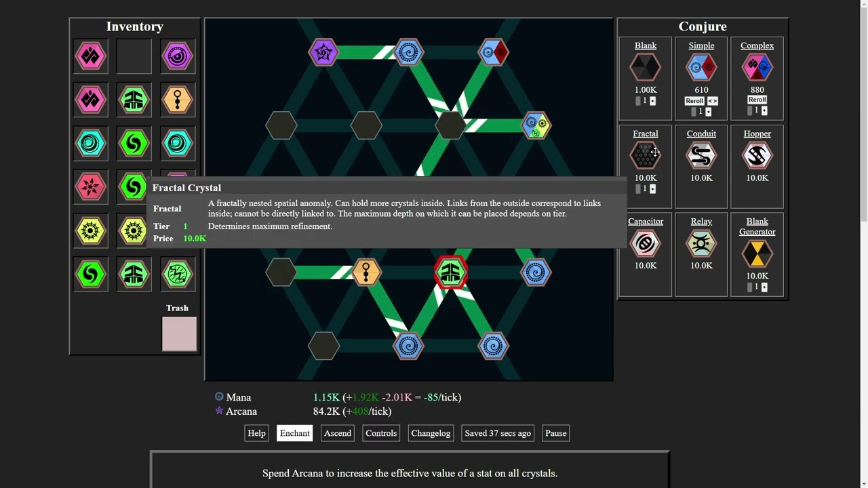The width and height of the screenshot is (868, 488).
Task: Conjure the Complex crystal icon
Action: pos(757,68)
